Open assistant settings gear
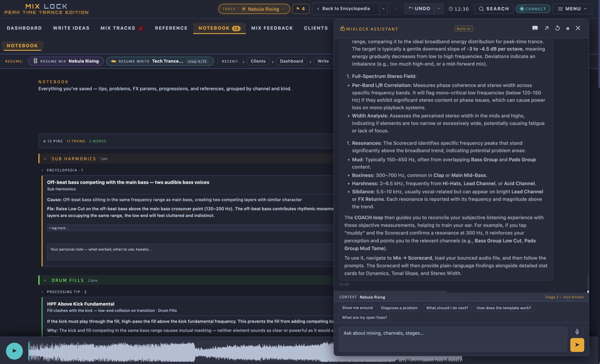600x364 pixels. (x=568, y=28)
